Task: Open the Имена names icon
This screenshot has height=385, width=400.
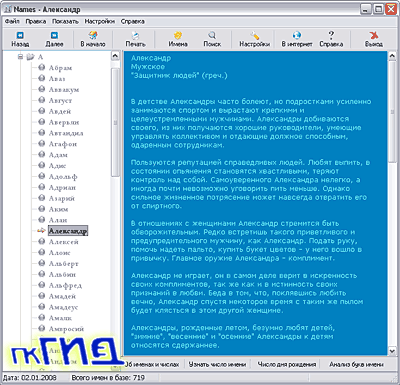Action: [x=178, y=35]
